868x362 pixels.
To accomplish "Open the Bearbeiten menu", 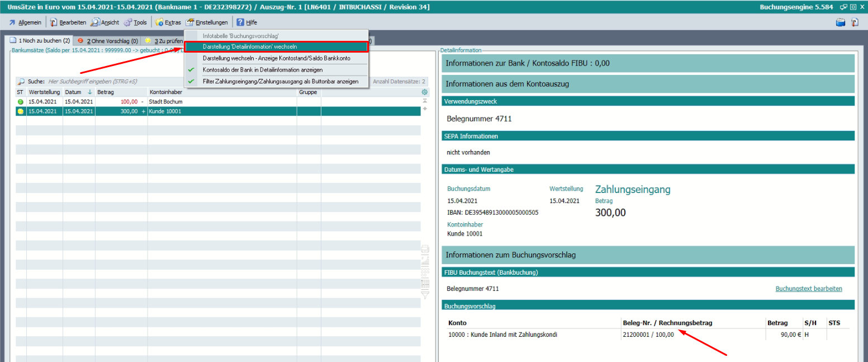I will coord(68,22).
